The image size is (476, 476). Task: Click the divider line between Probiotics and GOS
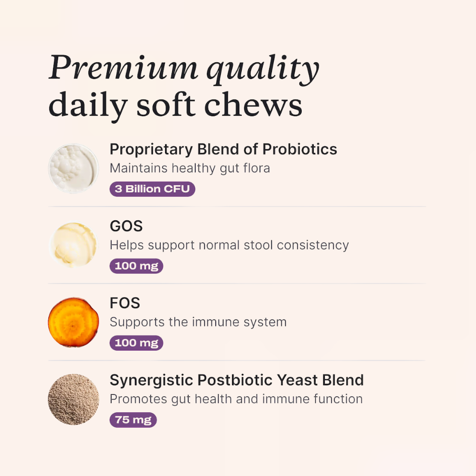point(237,206)
